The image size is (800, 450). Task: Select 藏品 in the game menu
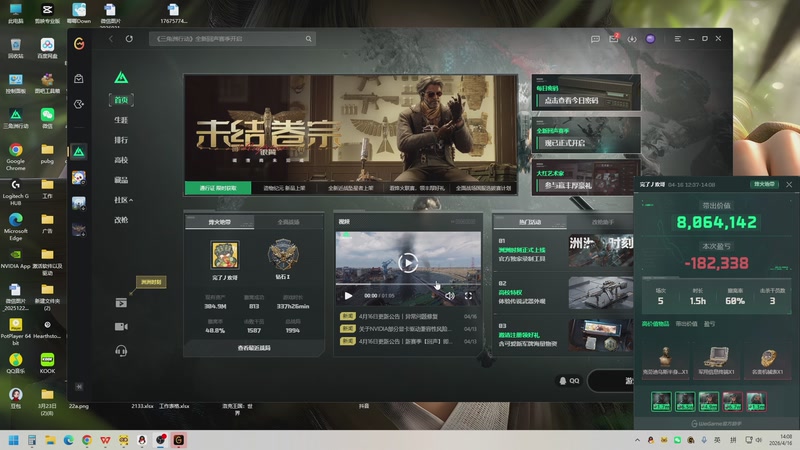pos(121,180)
